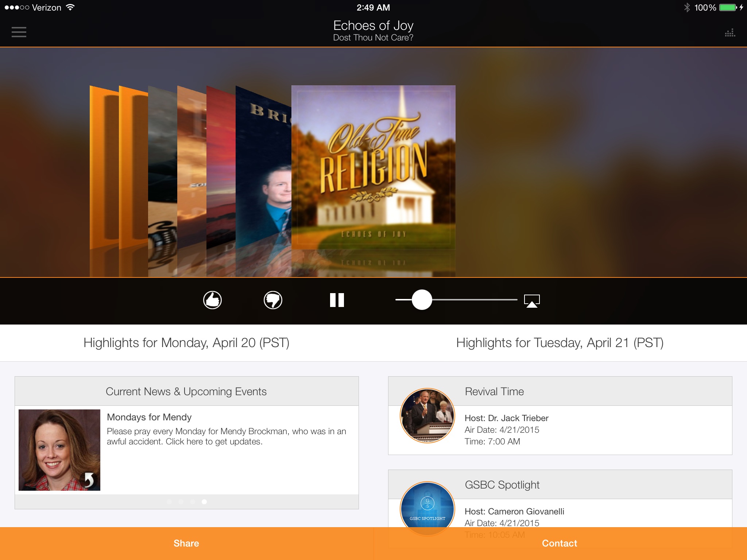Tap the thumbs down icon
Image resolution: width=747 pixels, height=560 pixels.
273,300
